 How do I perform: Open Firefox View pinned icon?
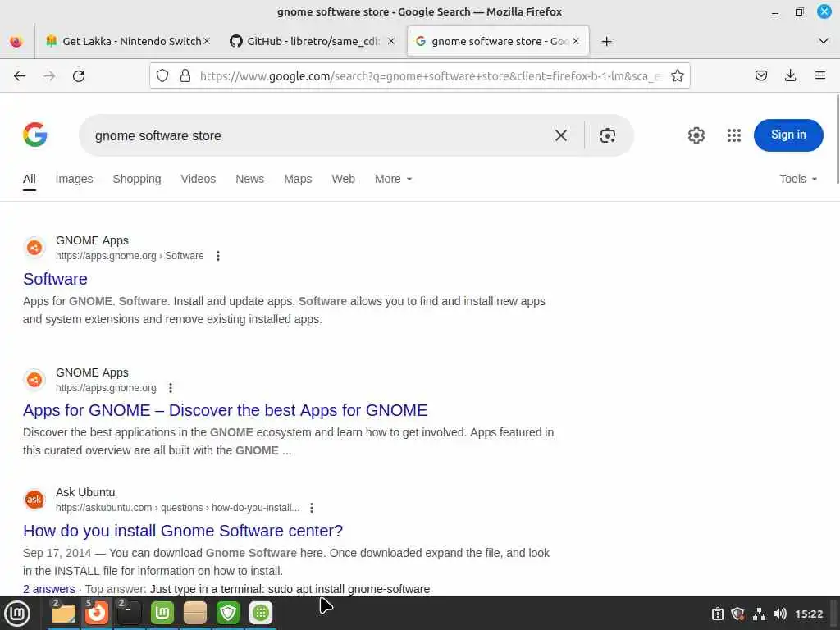16,41
